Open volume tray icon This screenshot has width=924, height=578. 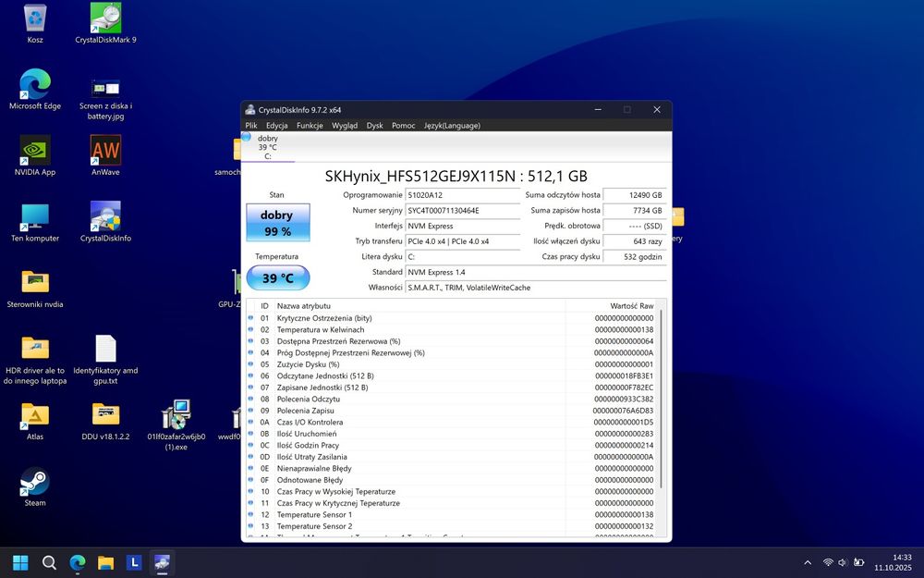point(844,562)
